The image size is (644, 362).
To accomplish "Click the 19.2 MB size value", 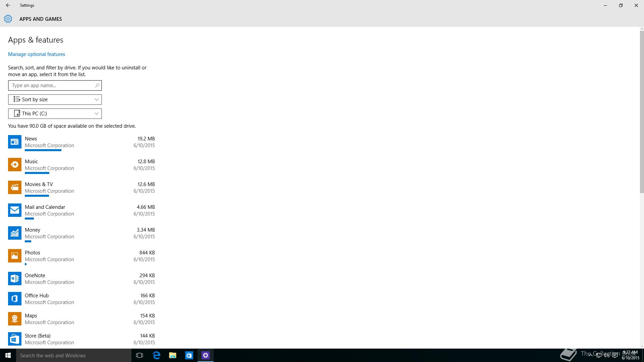I will click(x=146, y=139).
